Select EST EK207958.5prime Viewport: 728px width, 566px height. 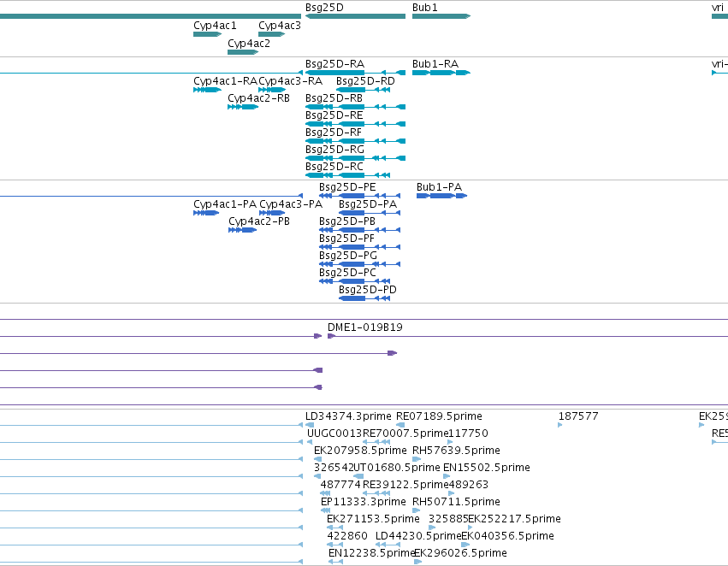318,459
